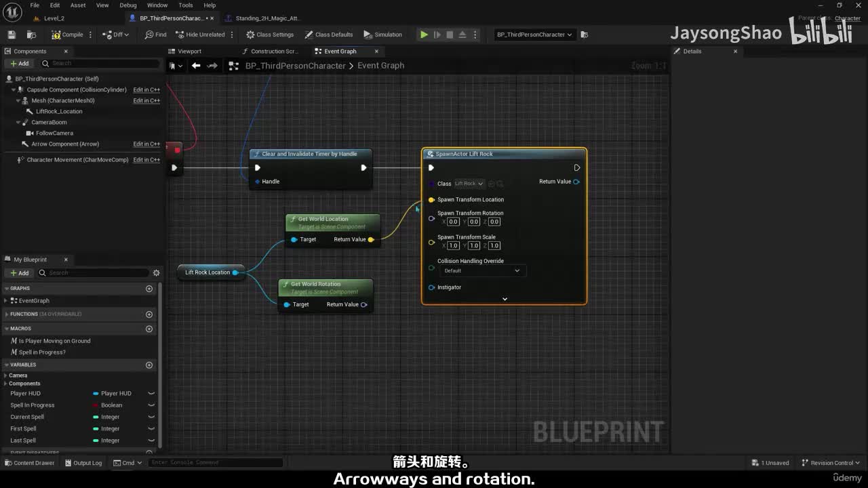
Task: Click the Parent class Character link
Action: click(x=848, y=18)
